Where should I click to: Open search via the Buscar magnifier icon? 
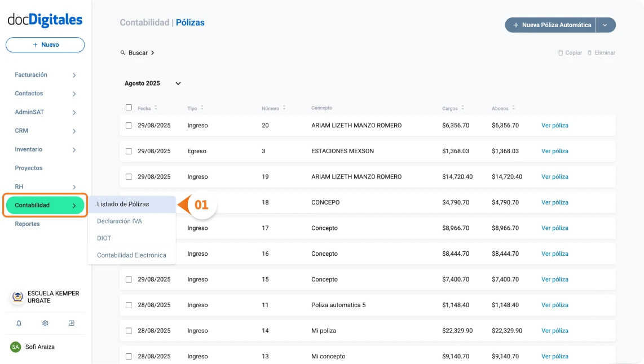click(x=122, y=52)
